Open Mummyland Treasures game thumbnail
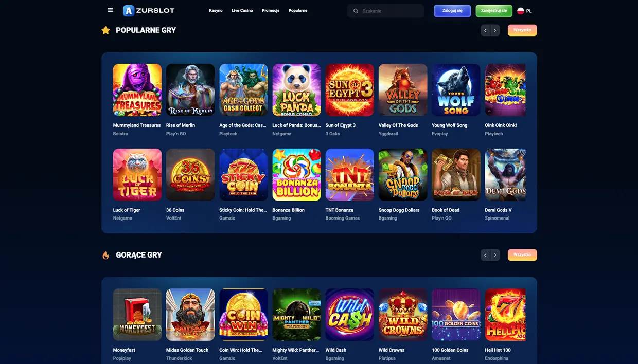Screen dimensions: 638x364 click(137, 90)
